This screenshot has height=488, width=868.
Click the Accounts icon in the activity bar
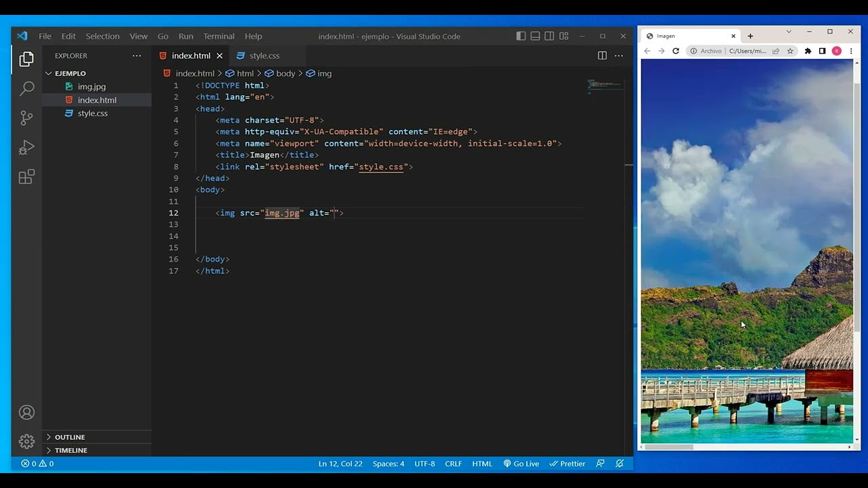(x=26, y=412)
